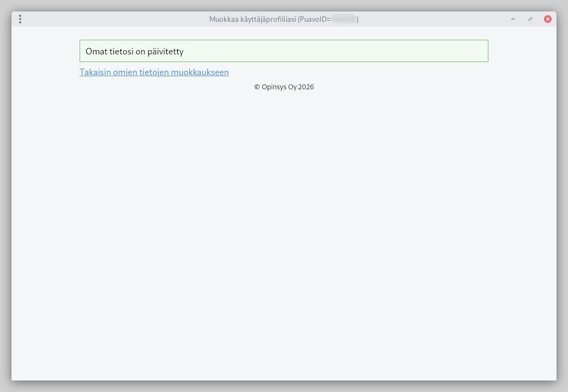Click the word 'Opinsys' in the footer
The width and height of the screenshot is (568, 392).
coord(274,87)
